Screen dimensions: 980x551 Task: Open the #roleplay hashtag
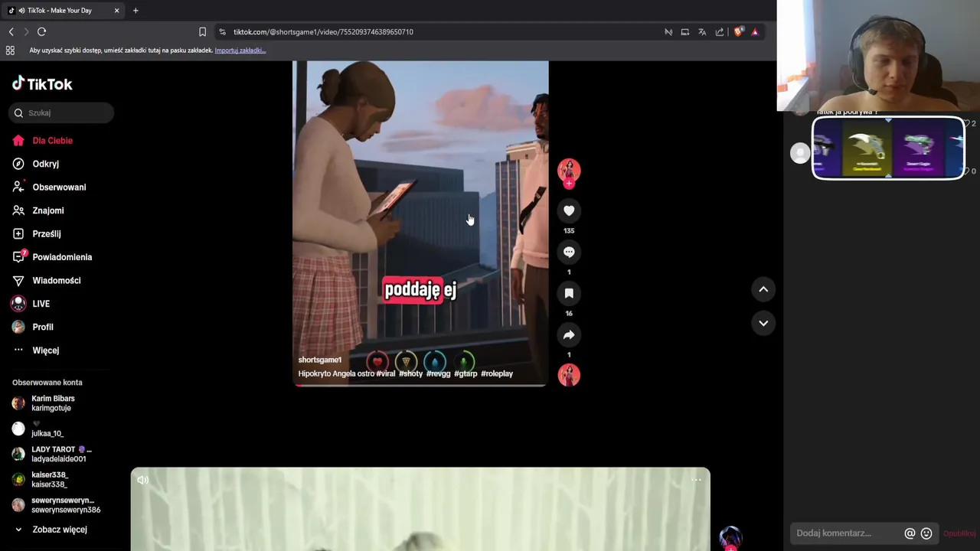(x=497, y=373)
